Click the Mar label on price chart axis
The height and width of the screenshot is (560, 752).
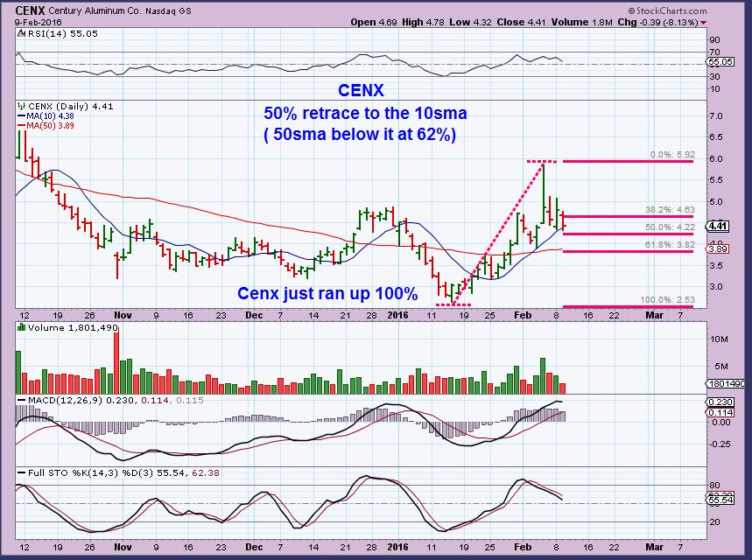(x=654, y=315)
